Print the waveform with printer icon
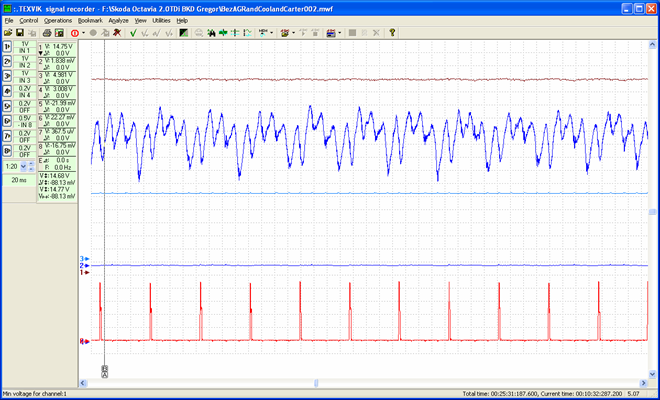Viewport: 660px width, 400px height. click(47, 32)
